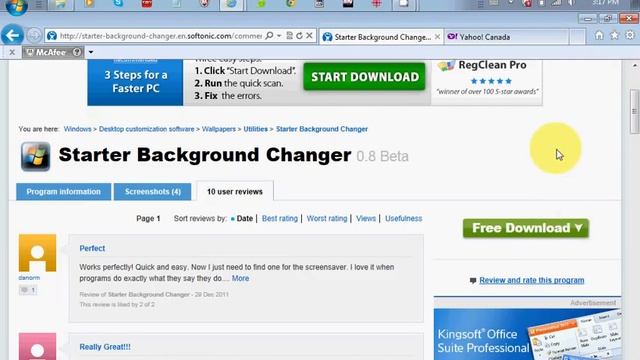This screenshot has height=360, width=640.
Task: Click the comment count badge under danorm
Action: point(28,290)
